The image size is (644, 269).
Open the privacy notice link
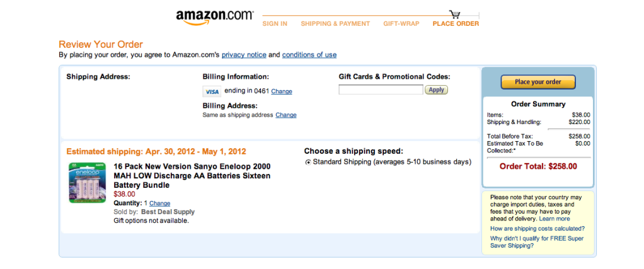pos(244,55)
